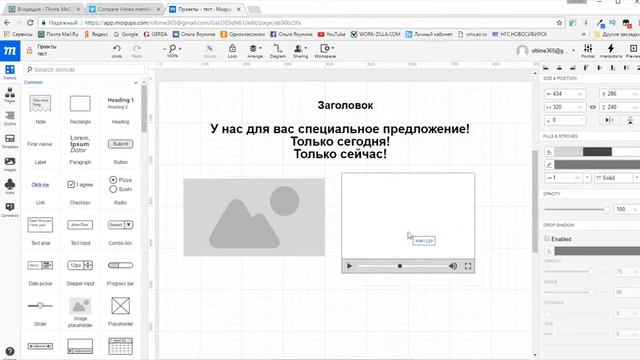
Task: Select the image placeholder on canvas
Action: pos(254,217)
